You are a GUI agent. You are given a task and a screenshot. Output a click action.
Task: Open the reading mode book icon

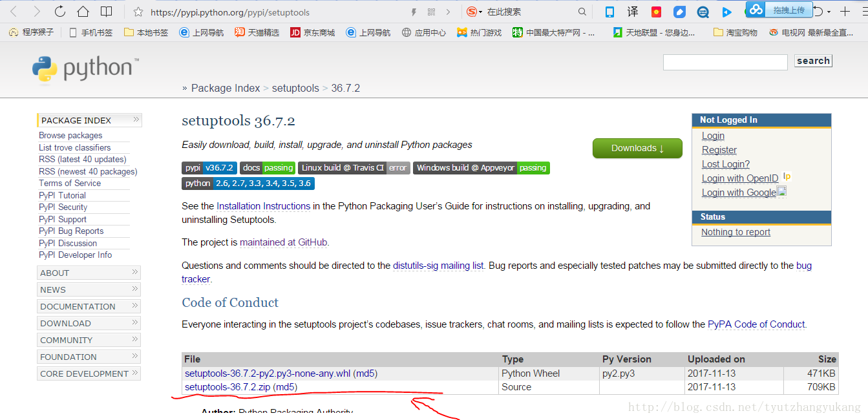point(106,11)
